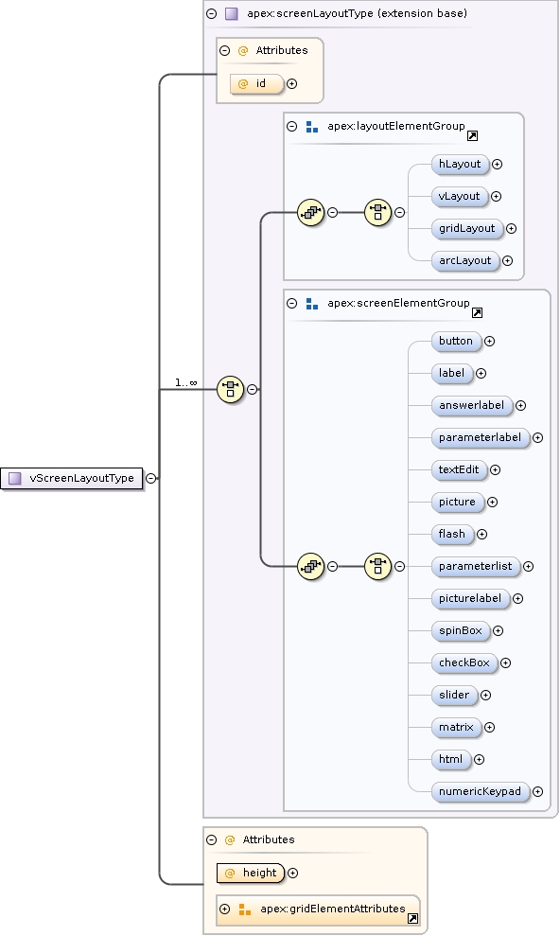Collapse the layoutElementGroup group node minus
The height and width of the screenshot is (936, 560).
pyautogui.click(x=333, y=213)
